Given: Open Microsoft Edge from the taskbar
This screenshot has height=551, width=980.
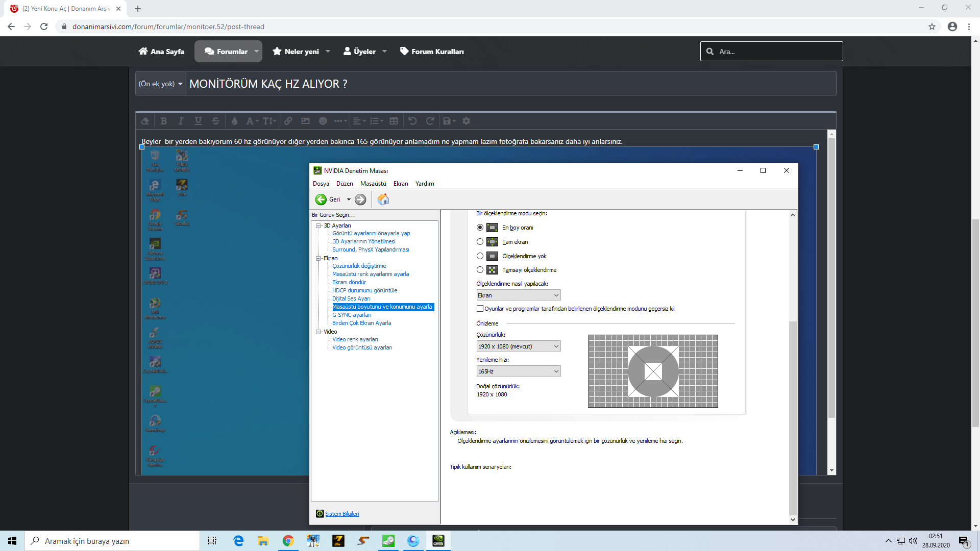Looking at the screenshot, I should point(238,541).
